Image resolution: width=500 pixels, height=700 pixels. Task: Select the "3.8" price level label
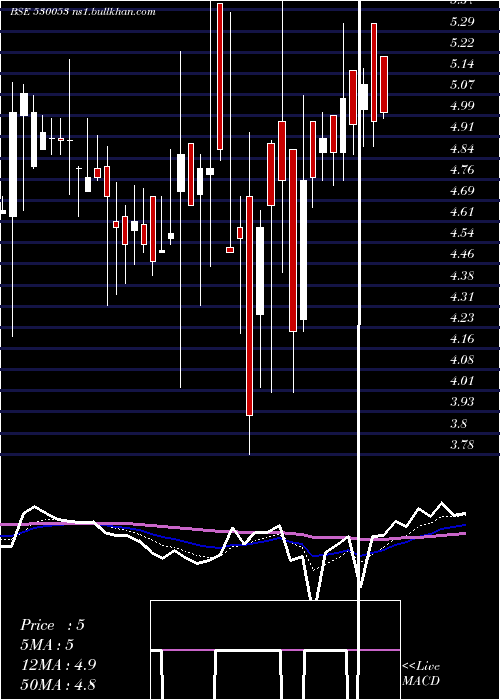pyautogui.click(x=459, y=423)
